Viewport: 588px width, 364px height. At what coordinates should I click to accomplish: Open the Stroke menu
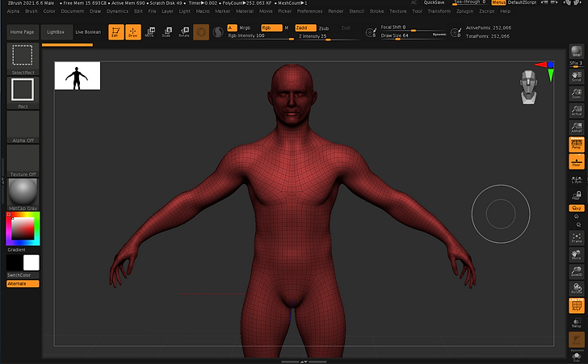(377, 11)
